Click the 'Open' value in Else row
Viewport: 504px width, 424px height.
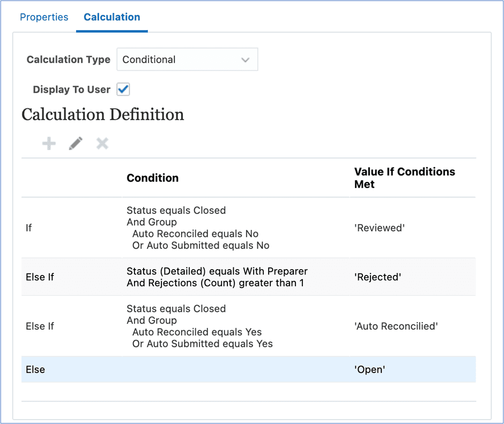click(x=369, y=370)
